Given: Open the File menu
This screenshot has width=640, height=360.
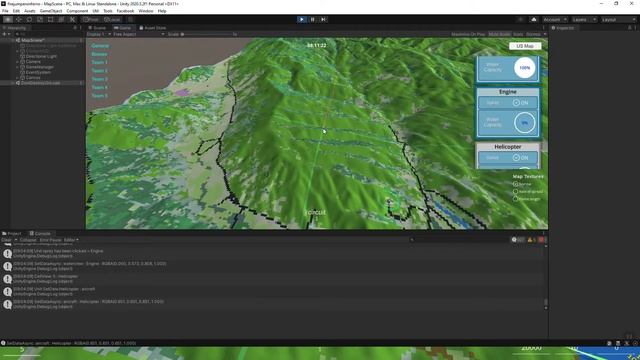Looking at the screenshot, I should click(x=5, y=11).
